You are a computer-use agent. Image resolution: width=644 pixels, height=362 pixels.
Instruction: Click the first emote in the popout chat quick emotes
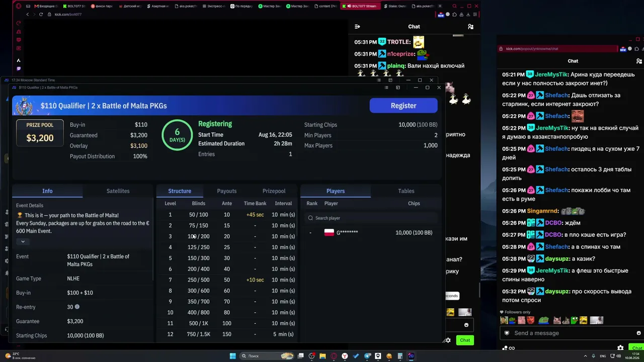[x=504, y=320]
